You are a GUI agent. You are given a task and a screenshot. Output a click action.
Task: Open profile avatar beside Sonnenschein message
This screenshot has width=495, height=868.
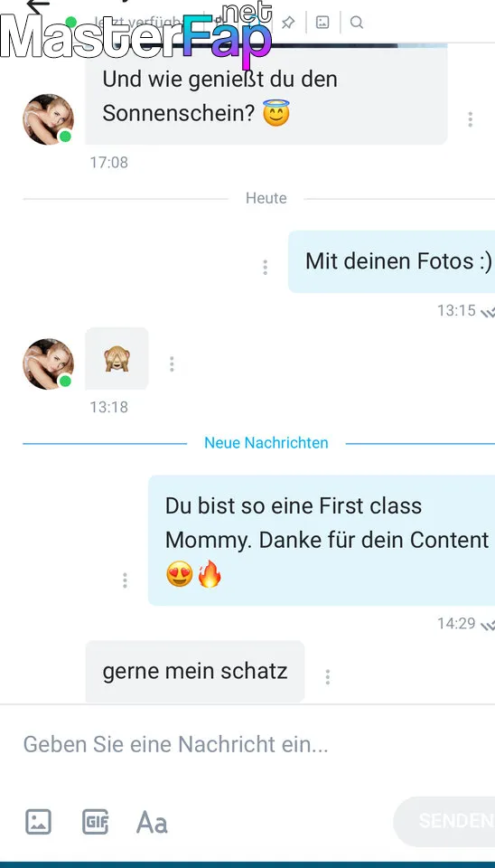[x=48, y=119]
